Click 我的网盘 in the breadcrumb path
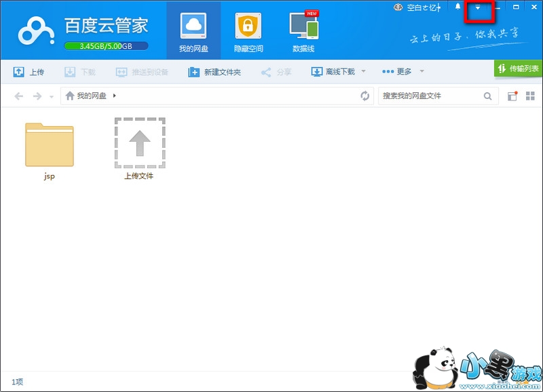Viewport: 543px width, 392px height. pyautogui.click(x=92, y=96)
